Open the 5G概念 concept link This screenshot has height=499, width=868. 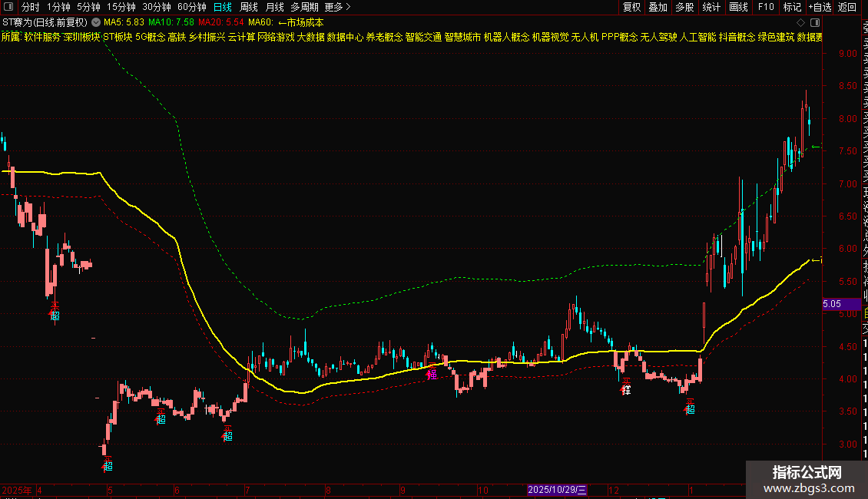(150, 37)
